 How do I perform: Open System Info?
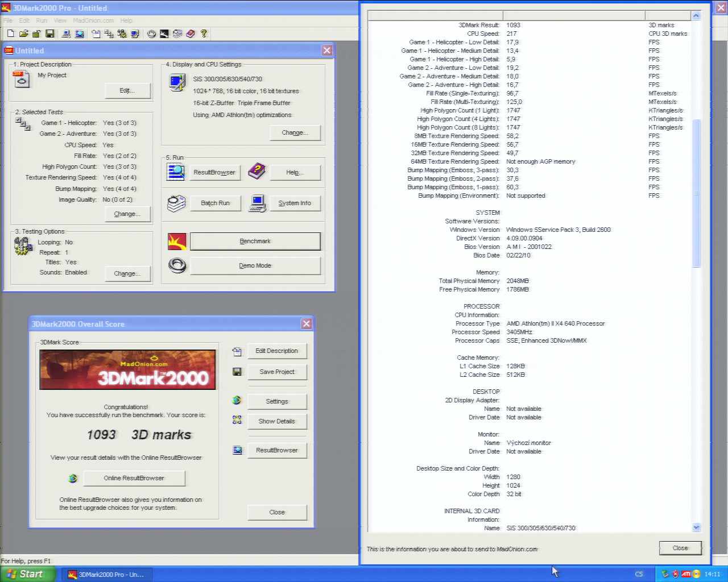[x=295, y=203]
